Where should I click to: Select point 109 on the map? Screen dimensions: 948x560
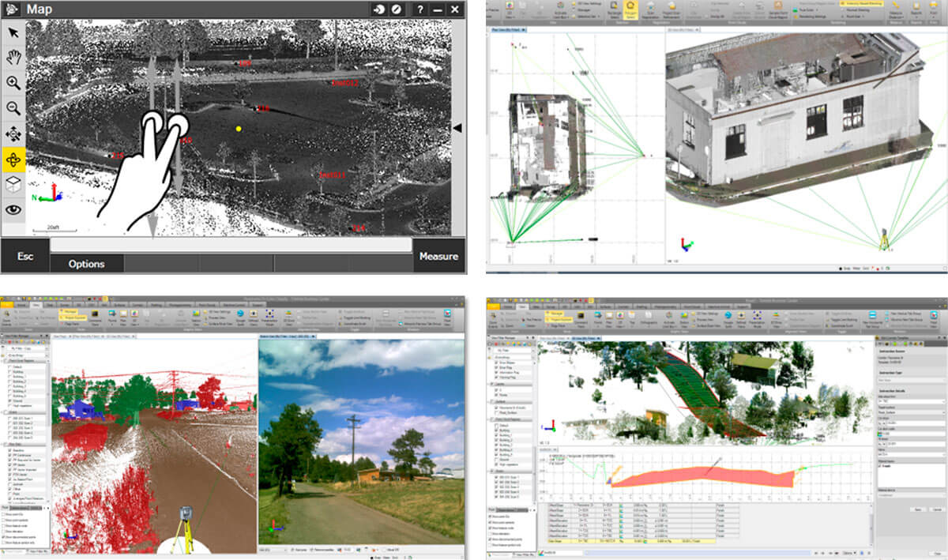(246, 63)
